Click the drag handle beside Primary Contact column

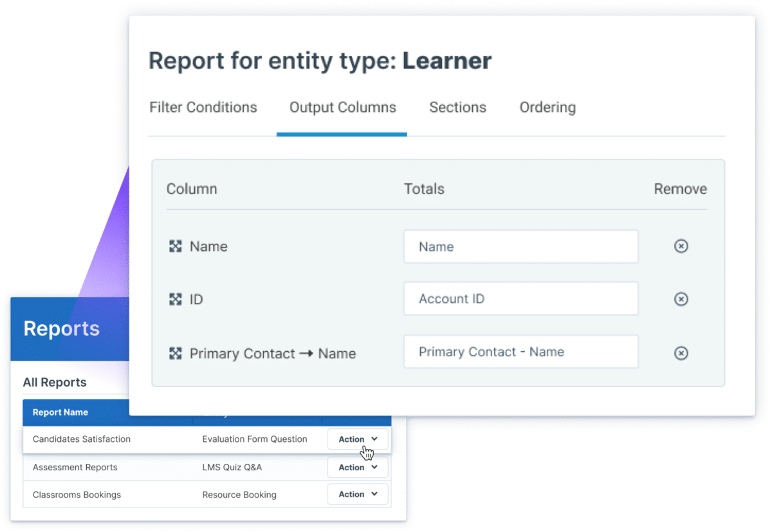(174, 353)
